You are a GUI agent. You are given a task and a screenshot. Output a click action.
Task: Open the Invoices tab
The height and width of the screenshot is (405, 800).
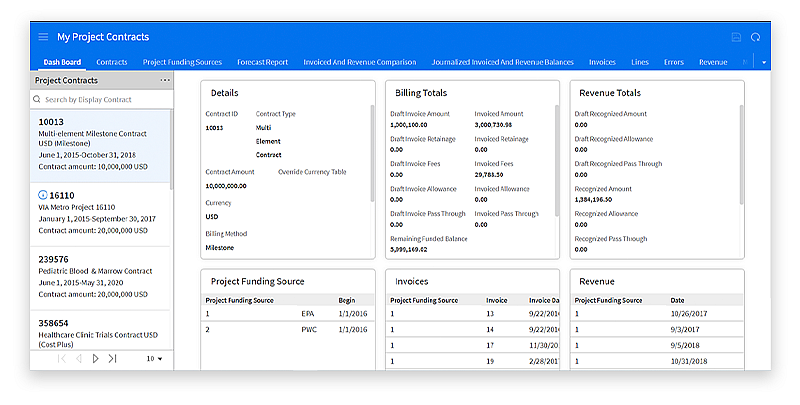[602, 62]
